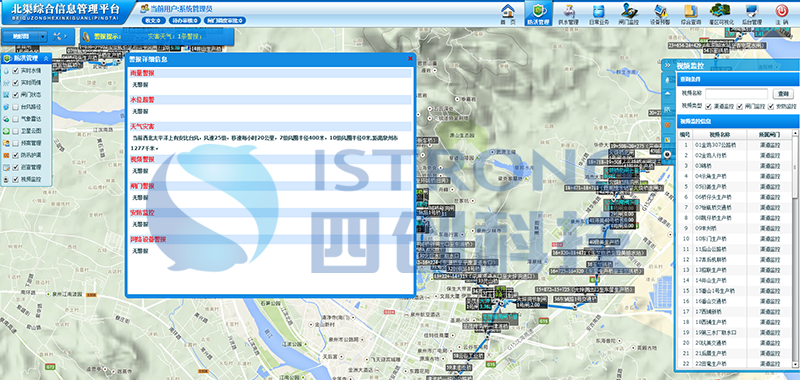Open the 首页 home icon
Screen dimensions: 800x380
click(x=507, y=11)
